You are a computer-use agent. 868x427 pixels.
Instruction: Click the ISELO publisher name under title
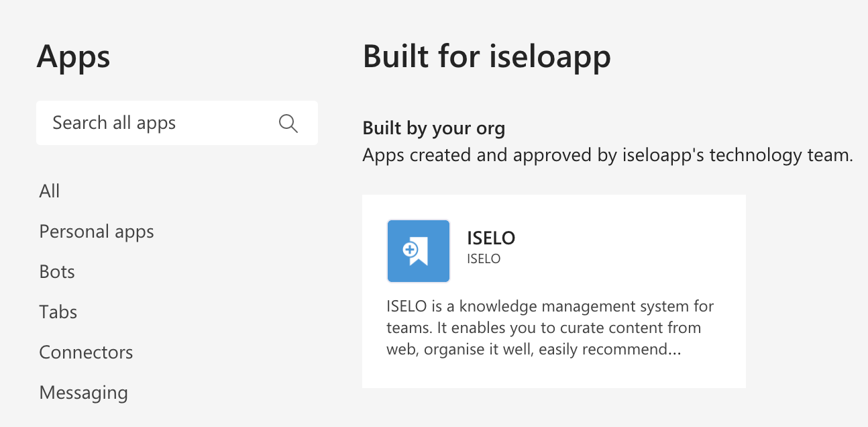pyautogui.click(x=484, y=258)
